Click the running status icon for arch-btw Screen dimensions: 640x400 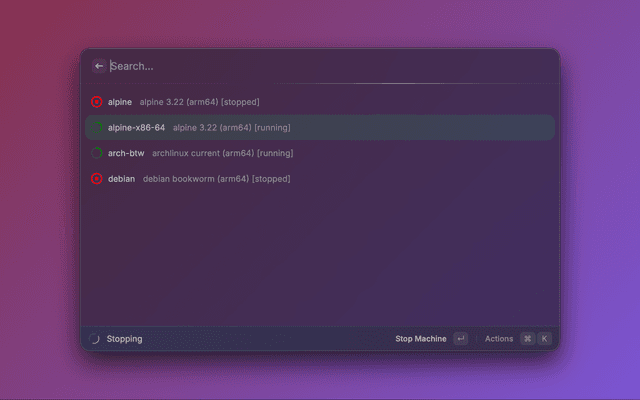pyautogui.click(x=97, y=153)
